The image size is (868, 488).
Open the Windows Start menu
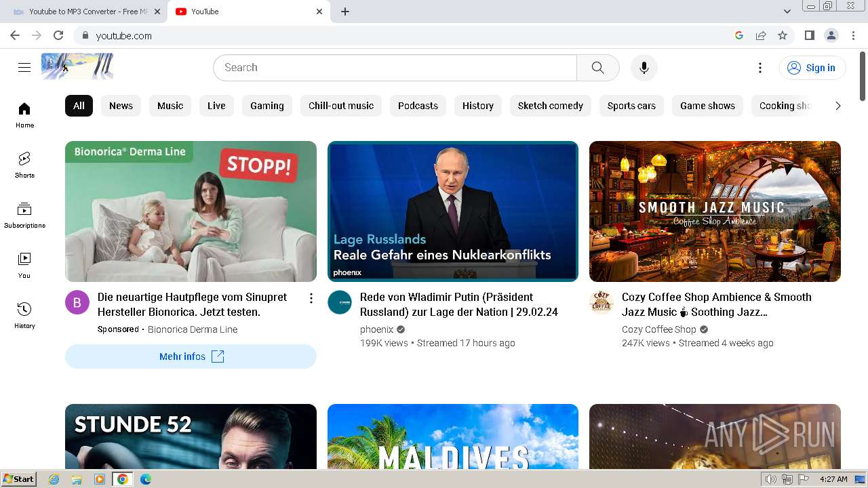coord(19,479)
